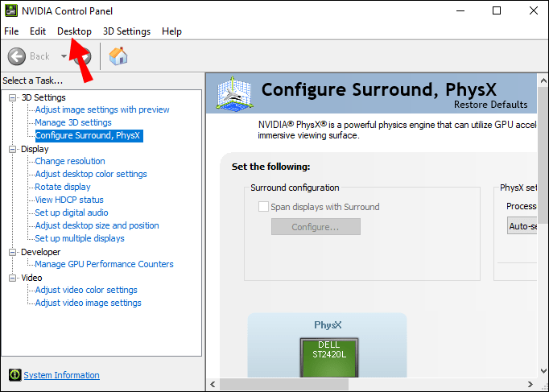Click the vertical scrollbar up arrow
This screenshot has width=549, height=392.
(543, 81)
